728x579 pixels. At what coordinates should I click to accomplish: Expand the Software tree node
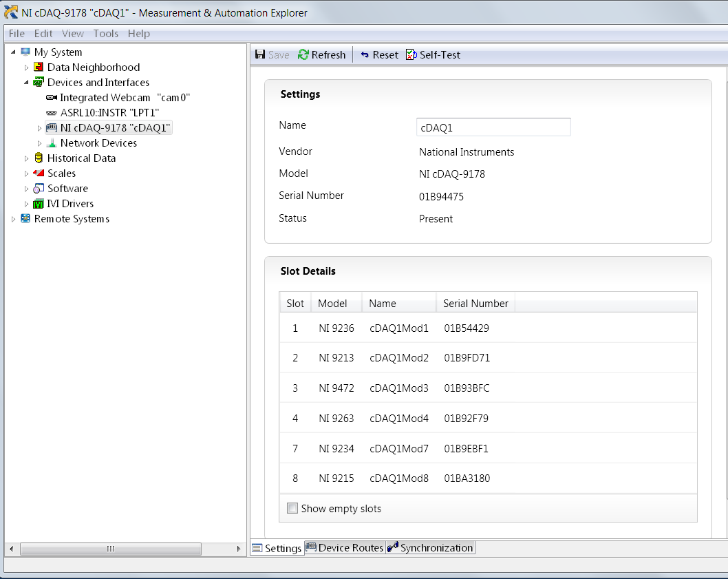(x=27, y=189)
